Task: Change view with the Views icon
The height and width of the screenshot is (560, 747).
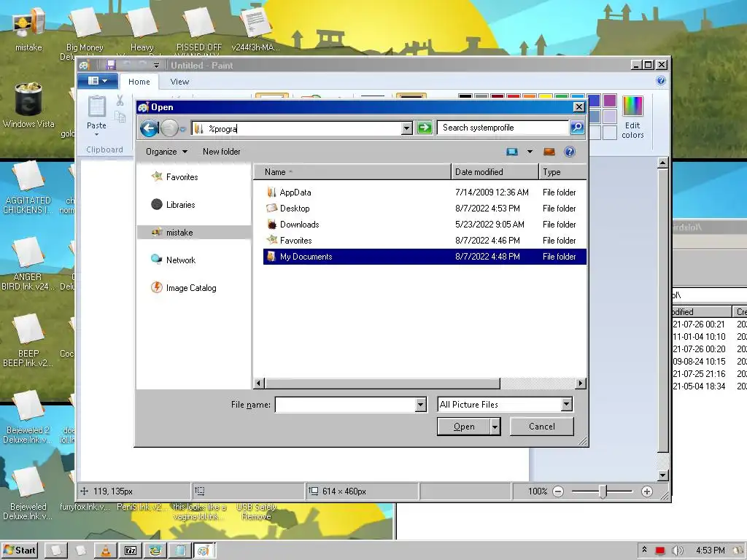Action: point(512,152)
